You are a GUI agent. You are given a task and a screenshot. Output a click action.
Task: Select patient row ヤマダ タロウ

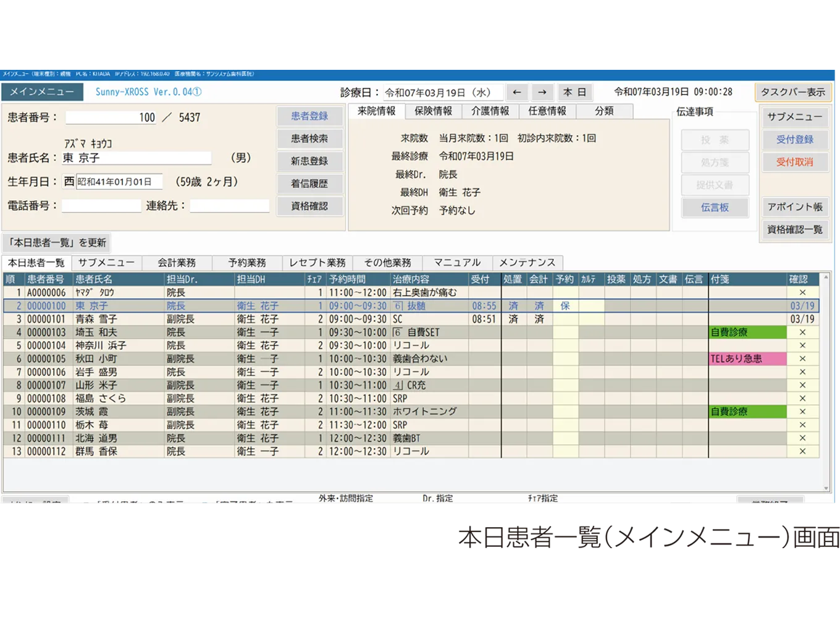coord(411,292)
